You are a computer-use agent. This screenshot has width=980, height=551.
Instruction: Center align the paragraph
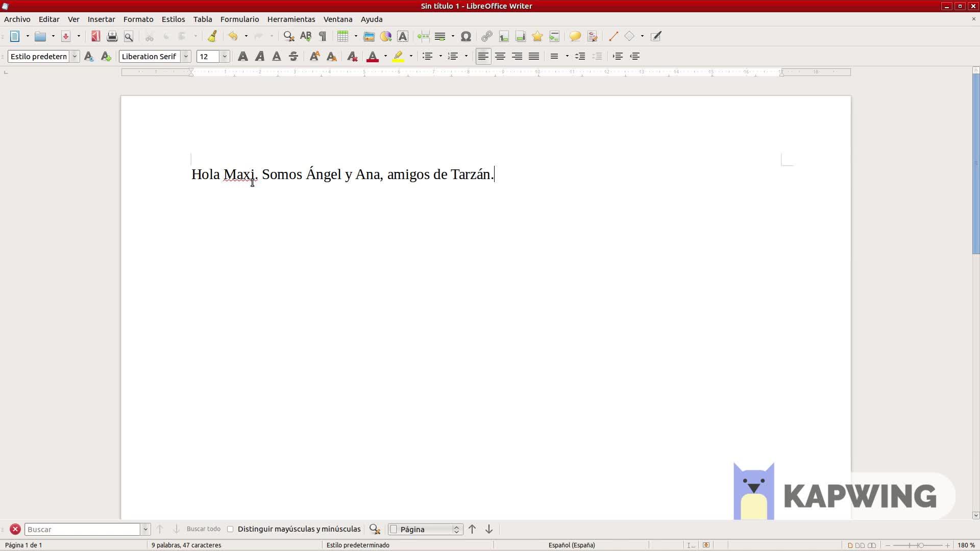(x=500, y=56)
